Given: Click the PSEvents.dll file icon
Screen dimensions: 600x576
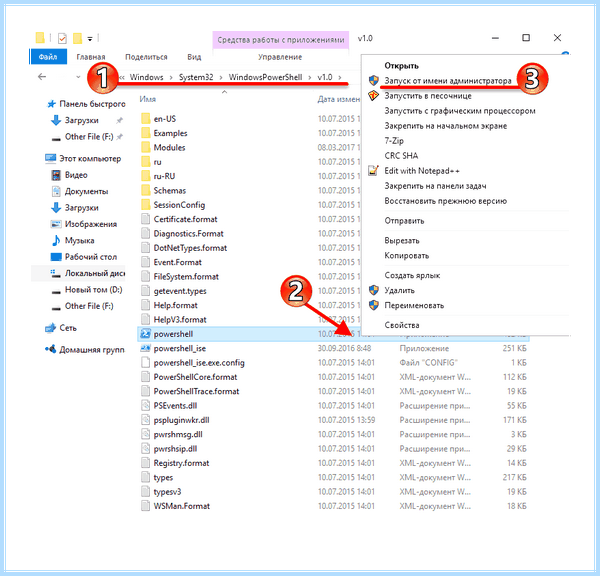Looking at the screenshot, I should pos(145,406).
